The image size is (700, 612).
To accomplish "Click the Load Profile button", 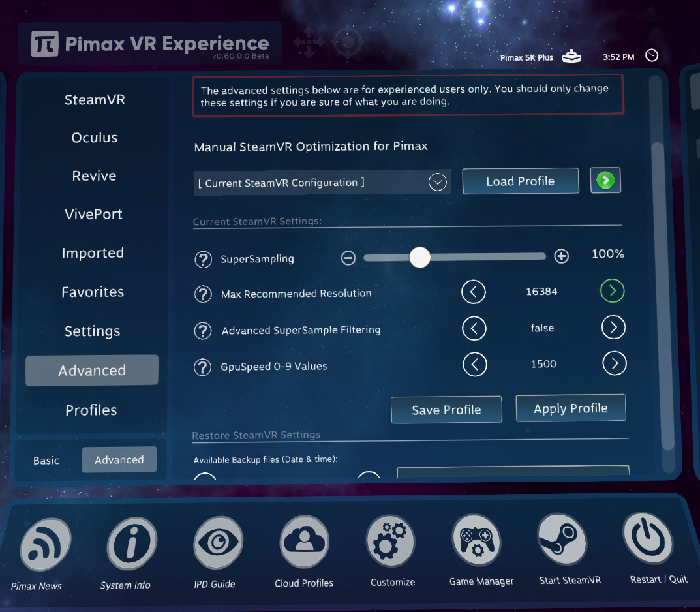I will (521, 181).
